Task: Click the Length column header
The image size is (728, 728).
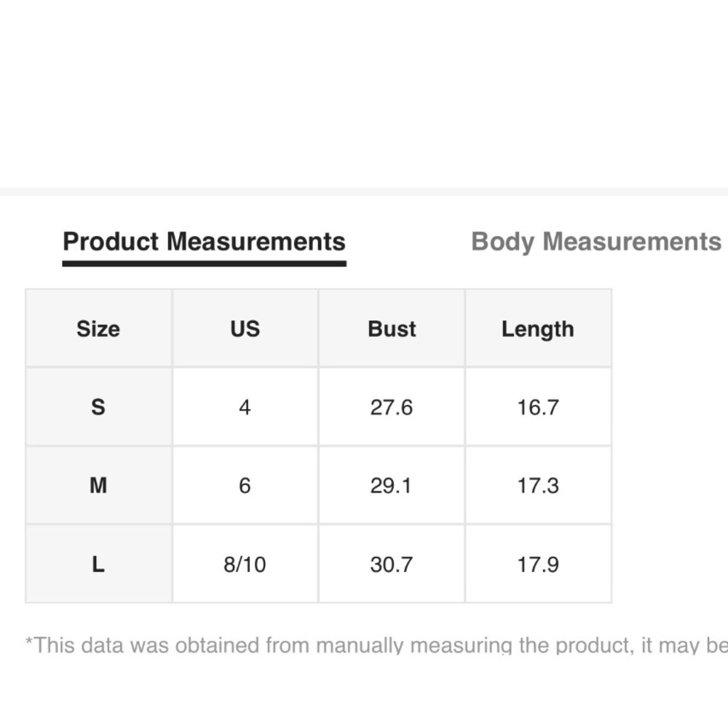Action: coord(538,328)
